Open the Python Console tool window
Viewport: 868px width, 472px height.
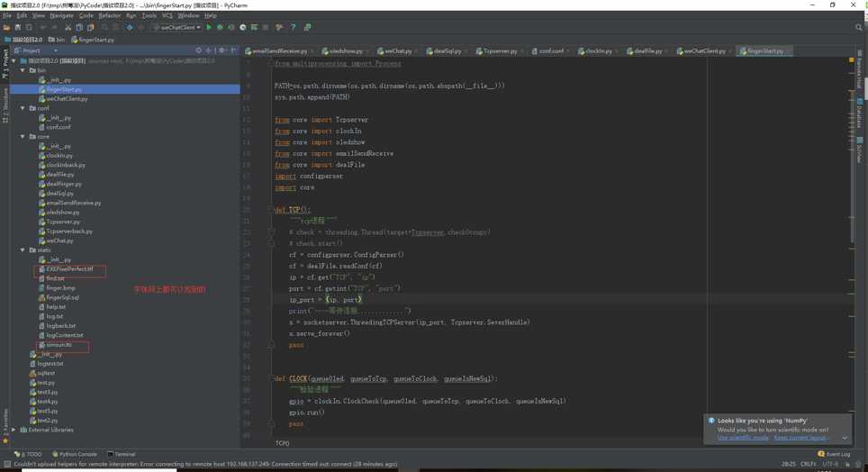click(x=75, y=454)
